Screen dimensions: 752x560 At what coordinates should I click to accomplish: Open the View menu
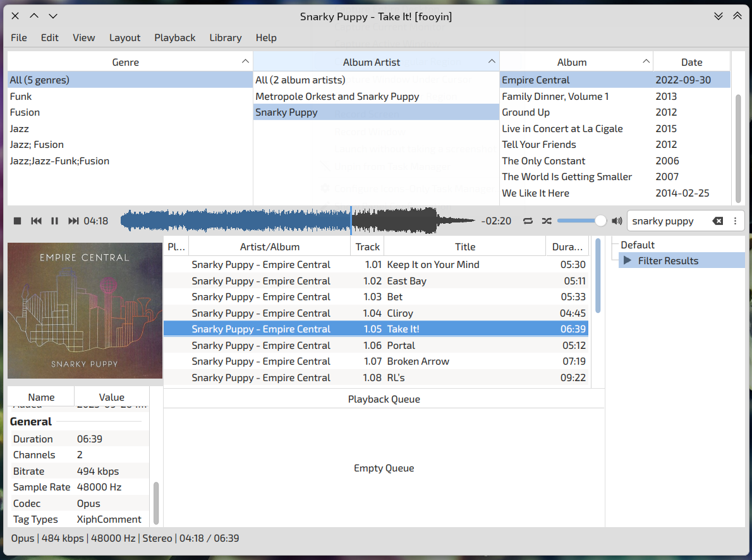pos(83,37)
